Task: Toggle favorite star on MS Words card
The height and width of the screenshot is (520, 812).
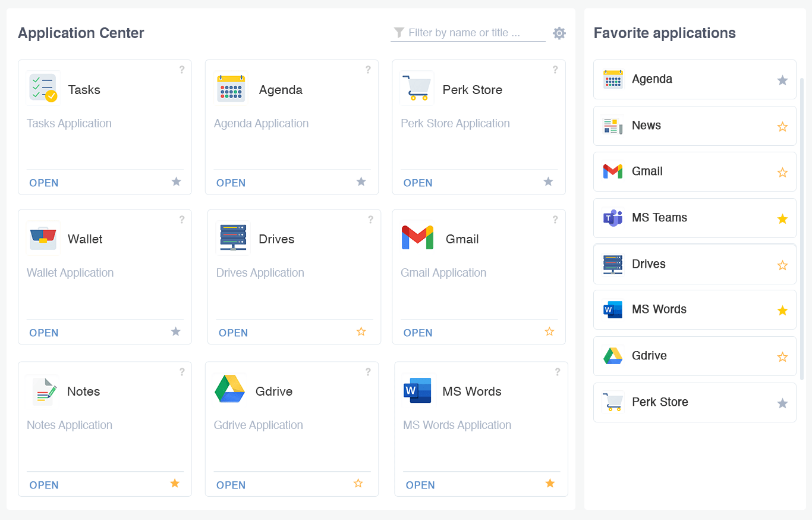Action: click(x=550, y=483)
